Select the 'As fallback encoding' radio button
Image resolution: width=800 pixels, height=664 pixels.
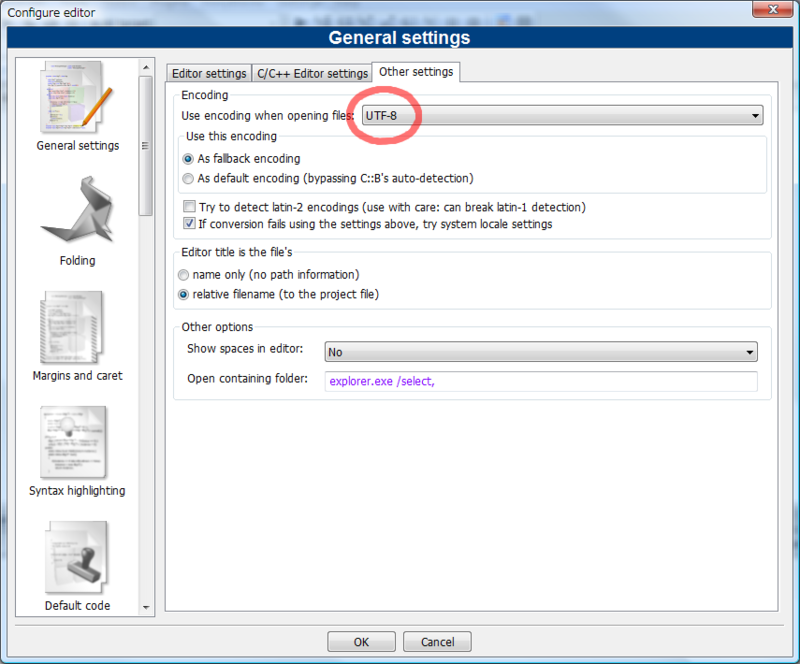pos(188,159)
